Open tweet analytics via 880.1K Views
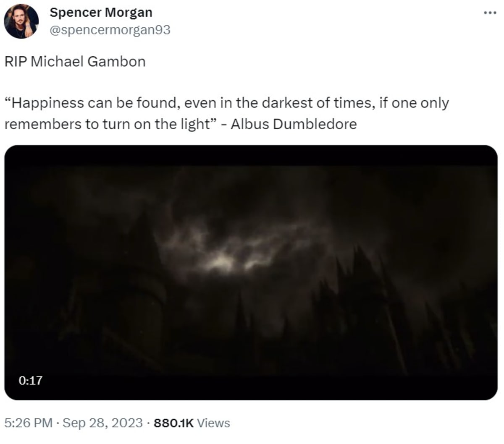This screenshot has width=504, height=444. 174,423
